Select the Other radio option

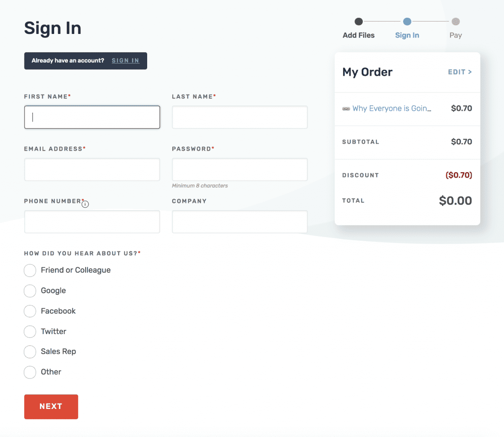(30, 372)
